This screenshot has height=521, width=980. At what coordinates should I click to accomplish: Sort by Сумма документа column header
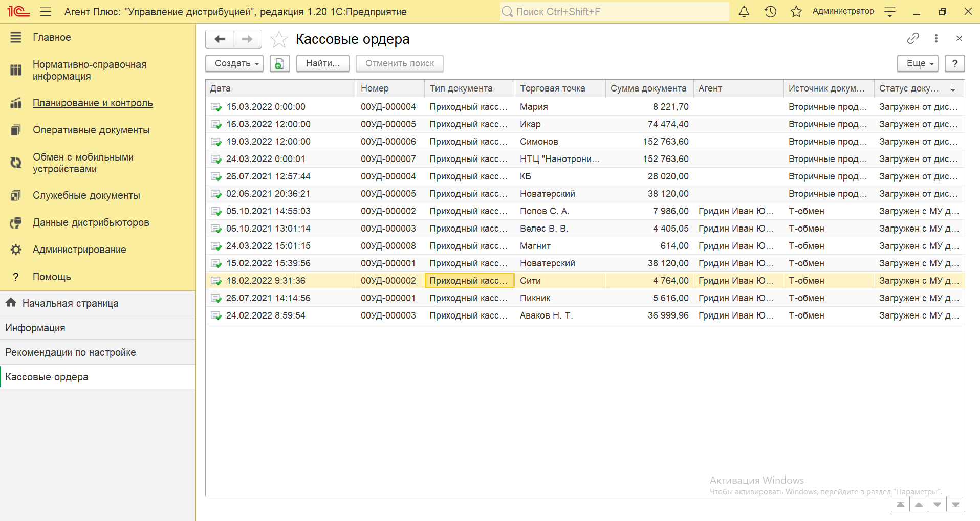pyautogui.click(x=648, y=88)
